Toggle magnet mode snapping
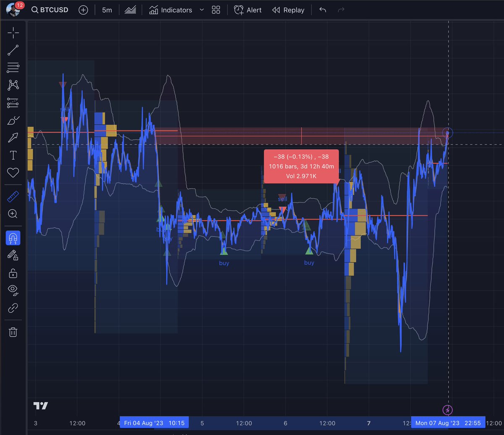504x435 pixels. tap(13, 238)
